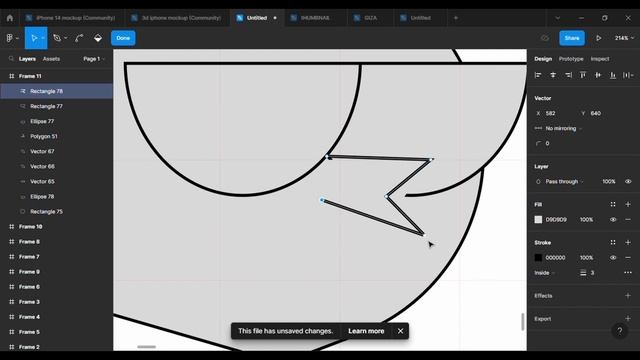Switch to iPhone 14 mockup tab
This screenshot has width=640, height=360.
click(70, 18)
